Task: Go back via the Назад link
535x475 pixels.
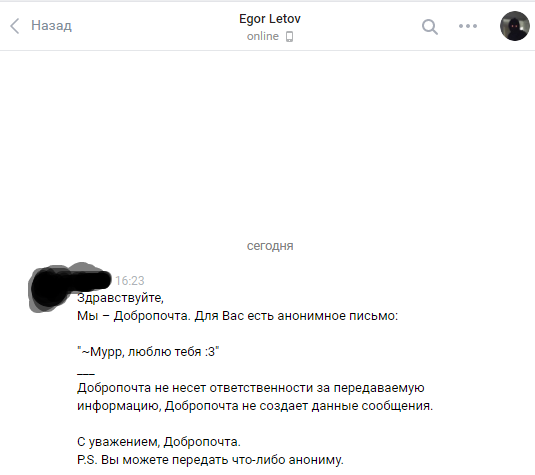Action: tap(51, 26)
